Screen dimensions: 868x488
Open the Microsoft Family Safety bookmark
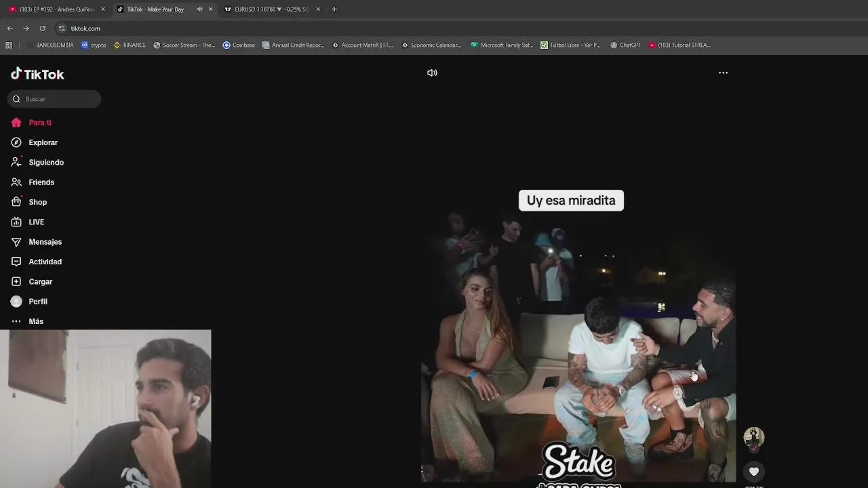click(x=502, y=45)
